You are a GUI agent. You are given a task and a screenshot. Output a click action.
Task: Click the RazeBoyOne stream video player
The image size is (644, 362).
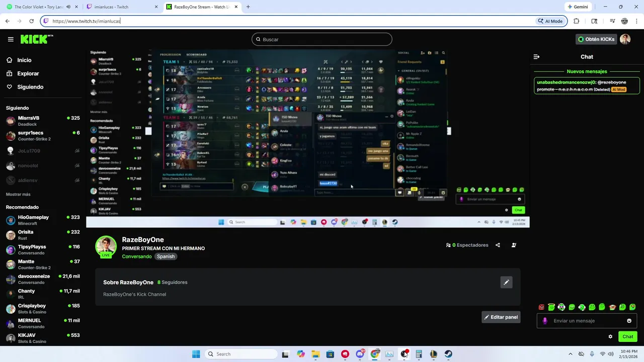click(x=307, y=138)
